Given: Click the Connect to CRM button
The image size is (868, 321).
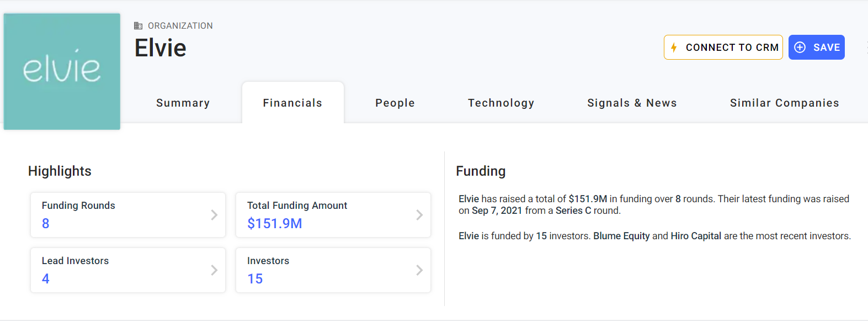Looking at the screenshot, I should coord(723,48).
